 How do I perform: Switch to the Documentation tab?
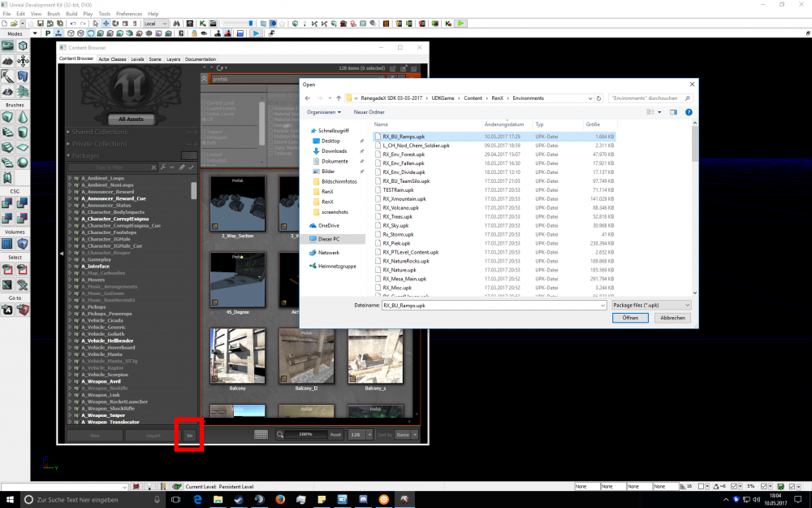tap(201, 59)
